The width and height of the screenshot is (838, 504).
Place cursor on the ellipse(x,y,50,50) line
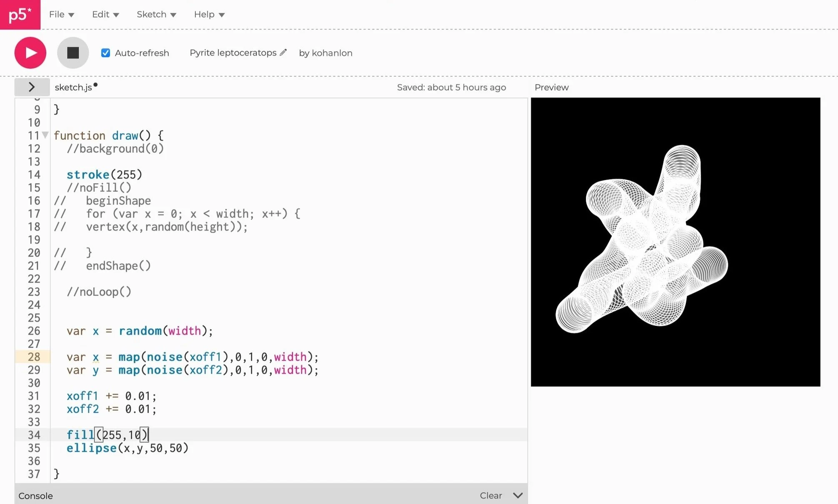point(128,448)
